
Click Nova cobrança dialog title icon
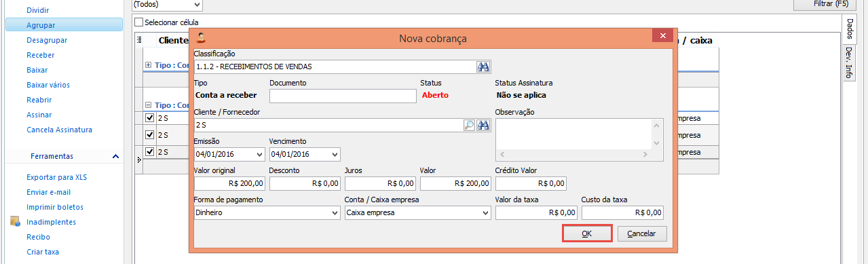[201, 39]
